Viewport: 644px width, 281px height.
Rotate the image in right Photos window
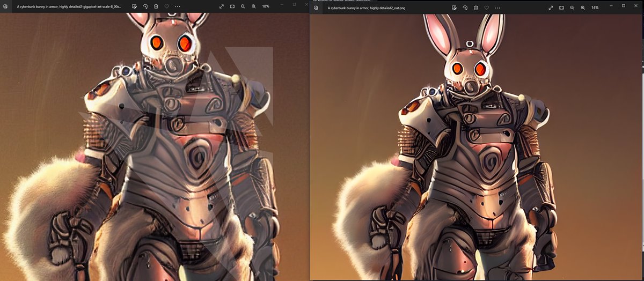465,8
